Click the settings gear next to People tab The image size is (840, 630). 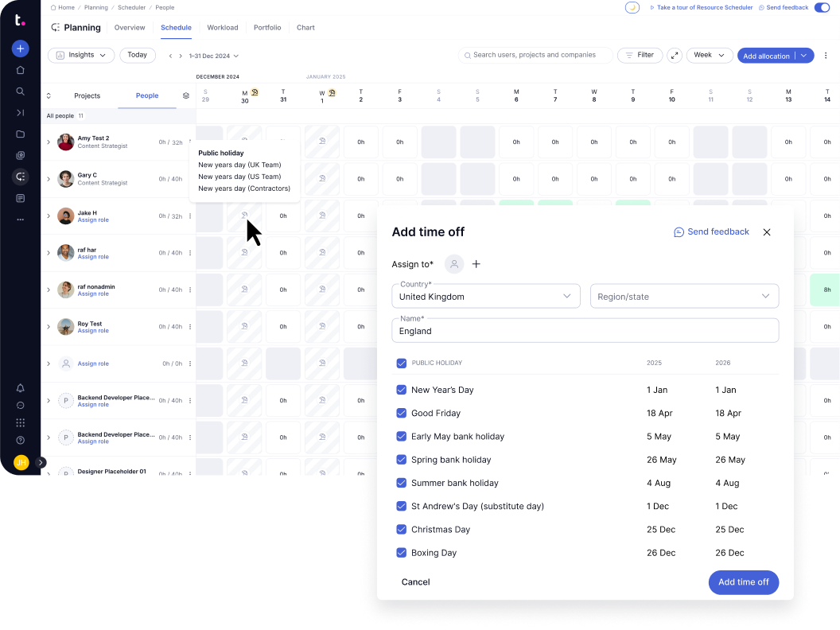[185, 95]
